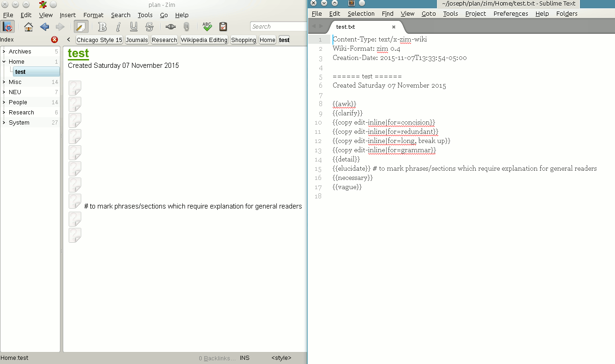This screenshot has width=615, height=364.
Task: Click the '{{detail}}' line in Sublime Text
Action: point(346,159)
